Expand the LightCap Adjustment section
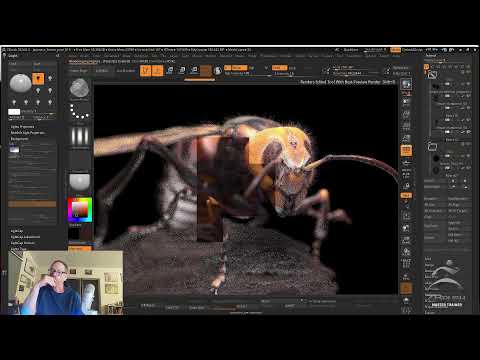The height and width of the screenshot is (360, 480). click(x=25, y=237)
